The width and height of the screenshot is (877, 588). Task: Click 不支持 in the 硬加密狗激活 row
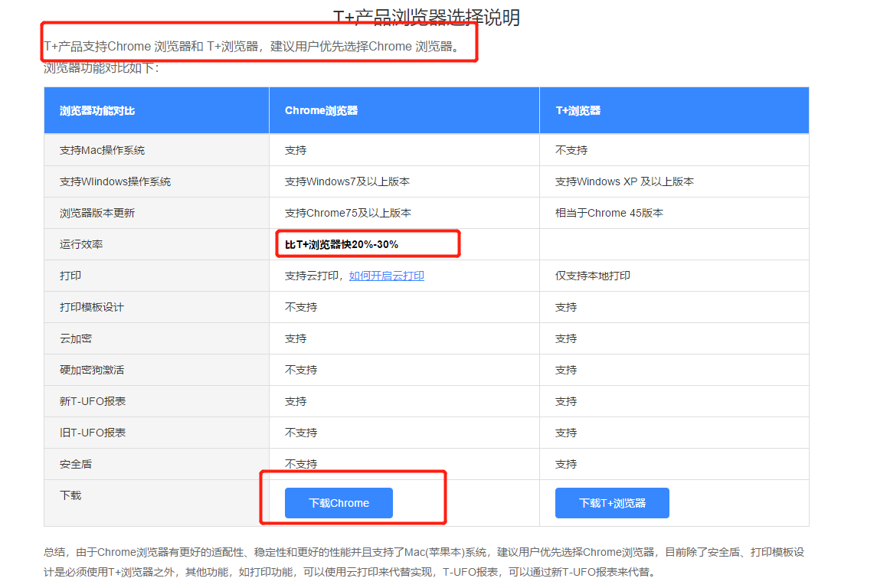coord(301,370)
